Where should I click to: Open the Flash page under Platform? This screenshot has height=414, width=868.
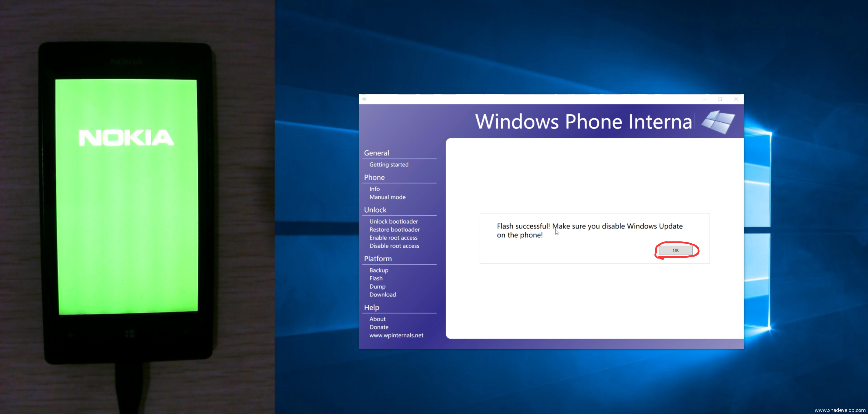[x=376, y=278]
